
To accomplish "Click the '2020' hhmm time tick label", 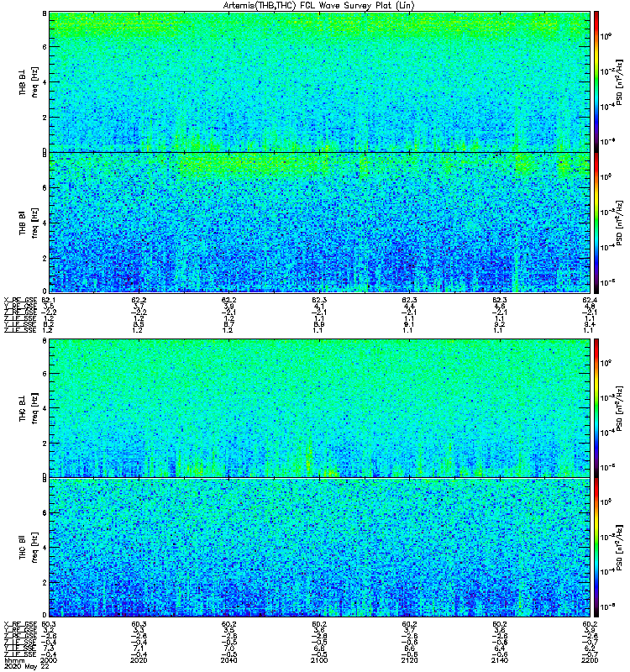I will click(139, 660).
